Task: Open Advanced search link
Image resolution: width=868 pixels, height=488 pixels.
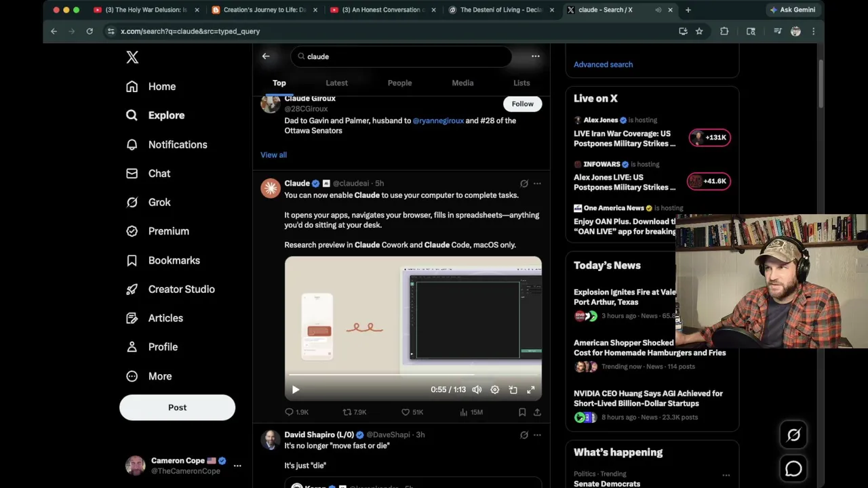Action: click(x=603, y=64)
